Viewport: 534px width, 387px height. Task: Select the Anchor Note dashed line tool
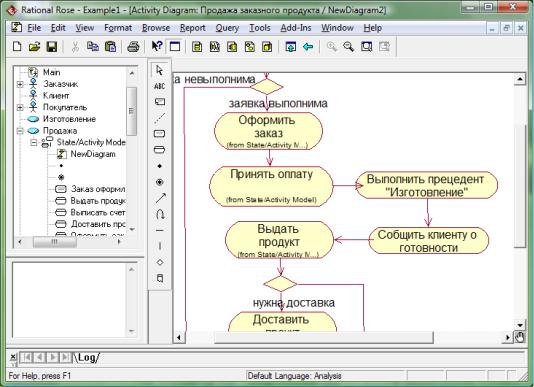tap(159, 118)
